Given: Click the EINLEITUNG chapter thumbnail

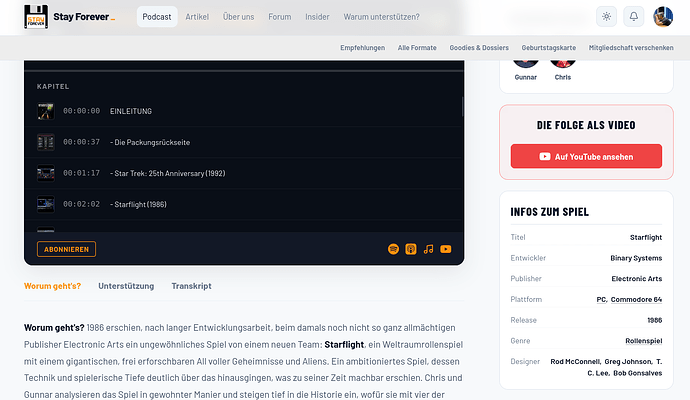Looking at the screenshot, I should tap(46, 111).
